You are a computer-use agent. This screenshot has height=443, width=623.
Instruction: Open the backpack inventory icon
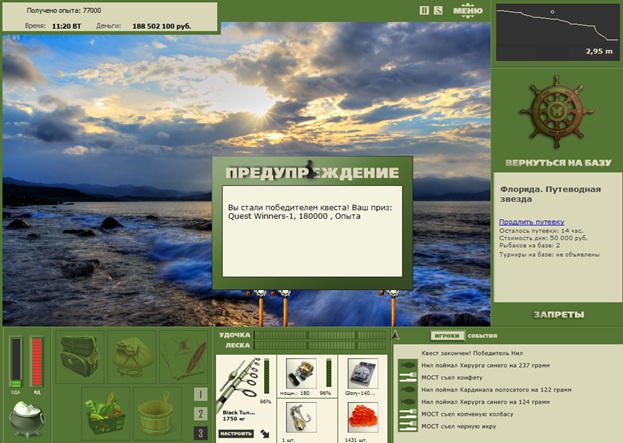[80, 356]
